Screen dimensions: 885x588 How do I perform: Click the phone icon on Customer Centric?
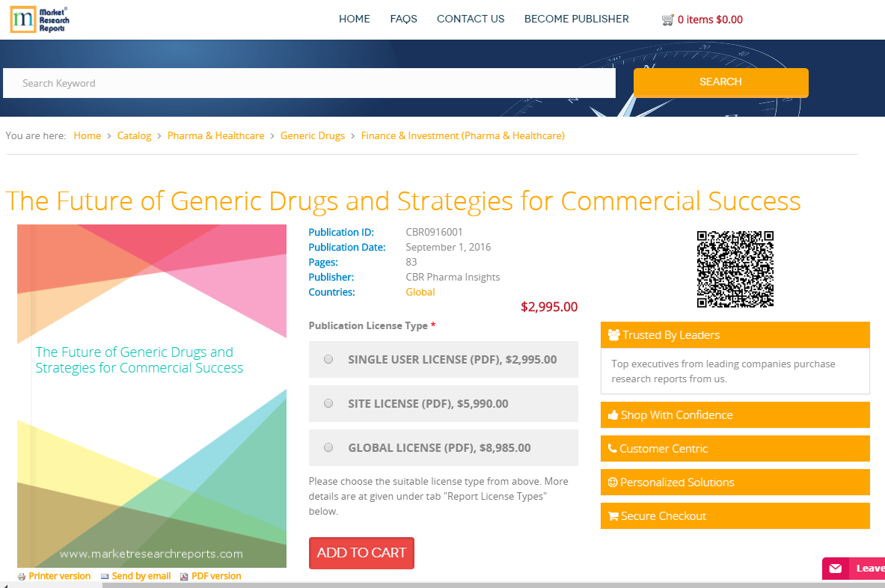coord(612,448)
